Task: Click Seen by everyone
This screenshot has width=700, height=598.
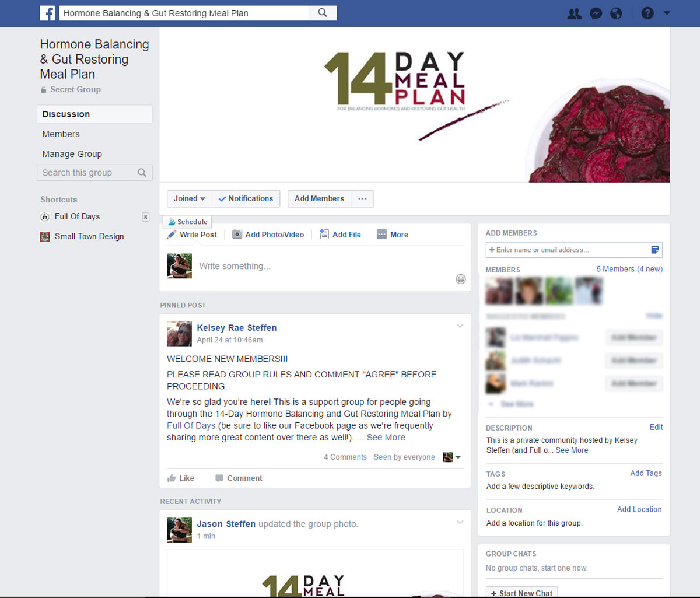Action: coord(404,457)
